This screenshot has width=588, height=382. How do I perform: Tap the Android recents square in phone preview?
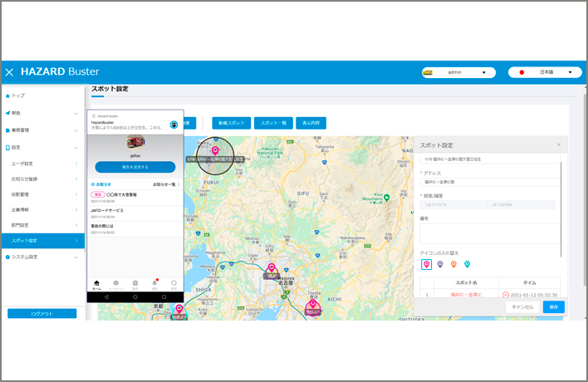tap(164, 297)
